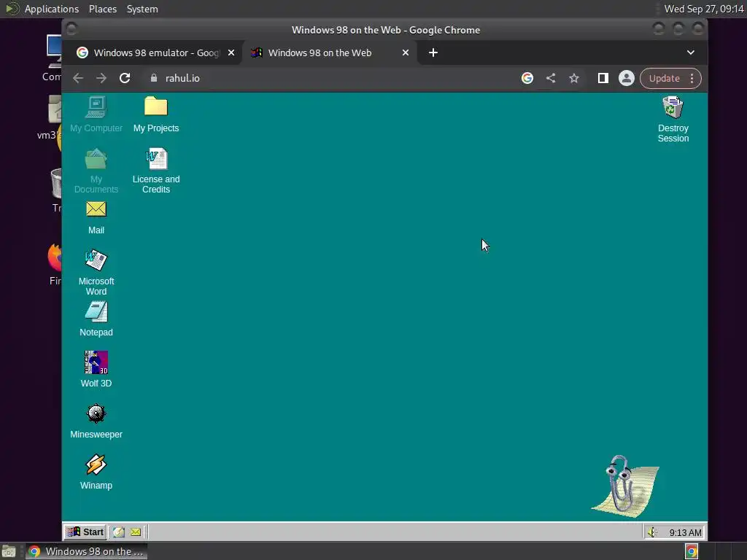Viewport: 747px width, 560px height.
Task: Click the notepad quick launch icon in taskbar
Action: 119,532
